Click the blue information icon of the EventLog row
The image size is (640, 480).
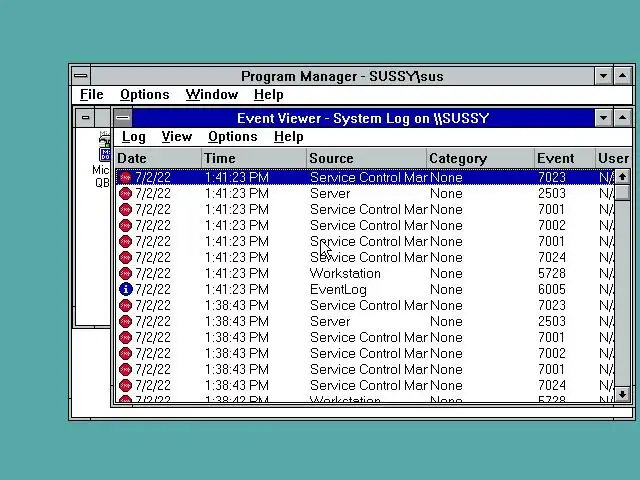pyautogui.click(x=125, y=289)
